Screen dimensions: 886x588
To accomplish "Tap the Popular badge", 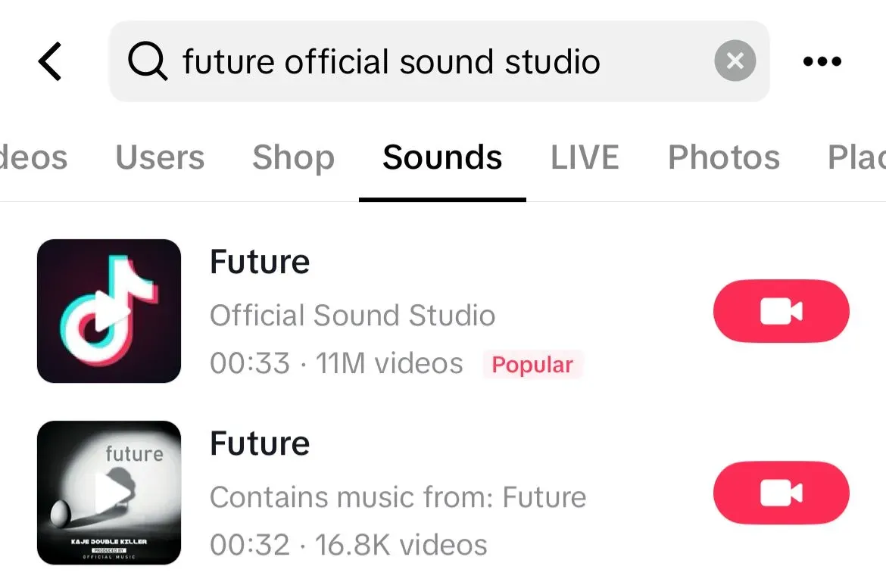I will (532, 365).
